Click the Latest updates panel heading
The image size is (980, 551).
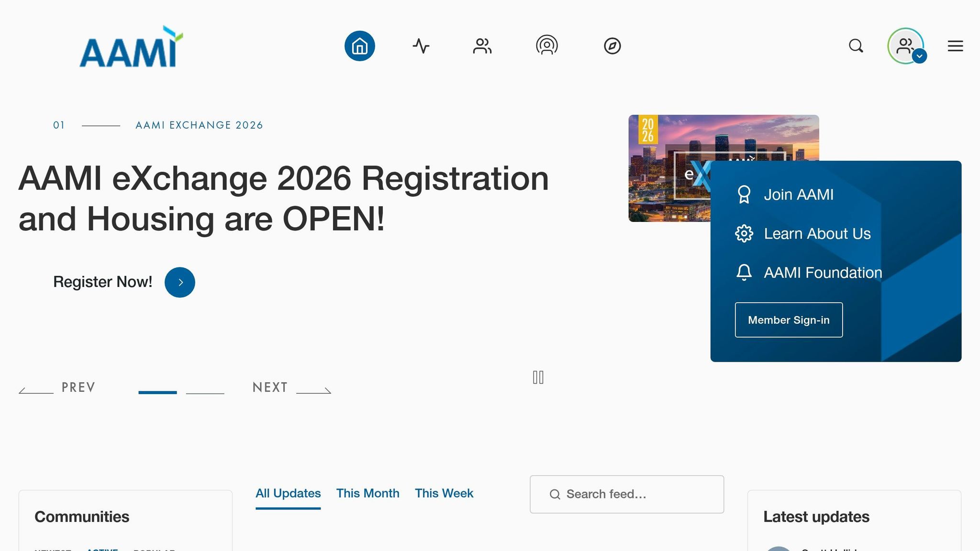[816, 517]
